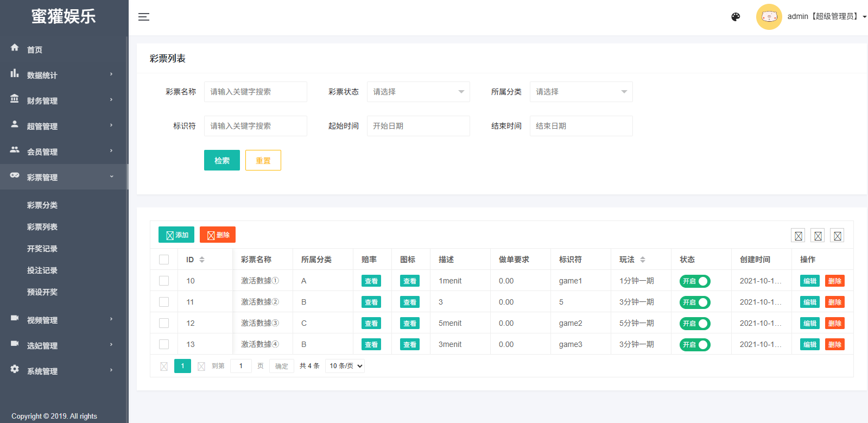Click the 视频管理 camera icon

[15, 318]
